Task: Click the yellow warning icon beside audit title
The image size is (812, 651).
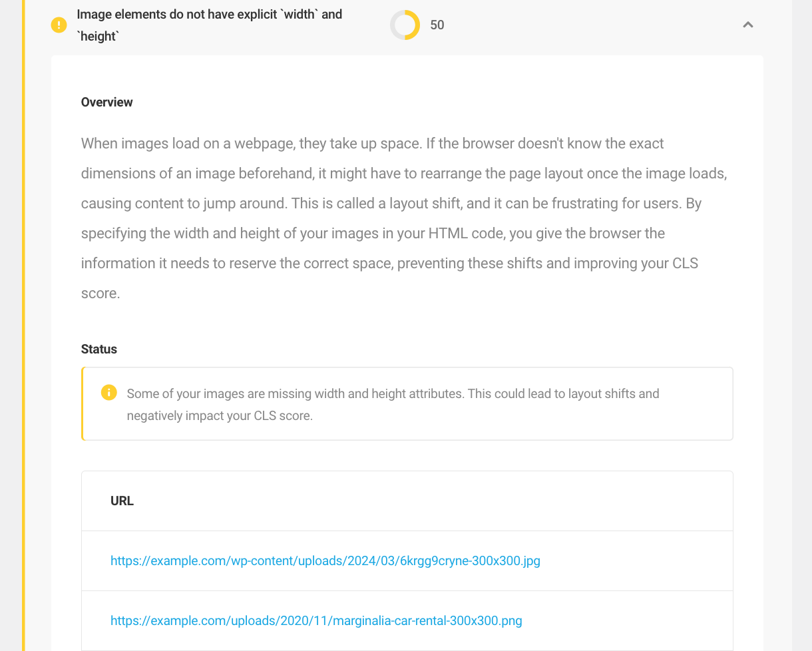Action: [59, 25]
